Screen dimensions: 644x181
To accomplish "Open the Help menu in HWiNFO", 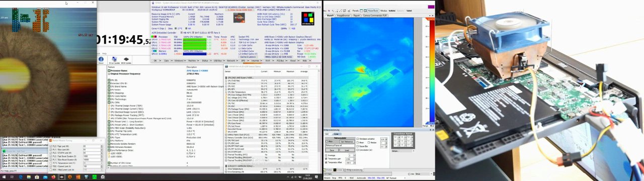I will click(104, 53).
